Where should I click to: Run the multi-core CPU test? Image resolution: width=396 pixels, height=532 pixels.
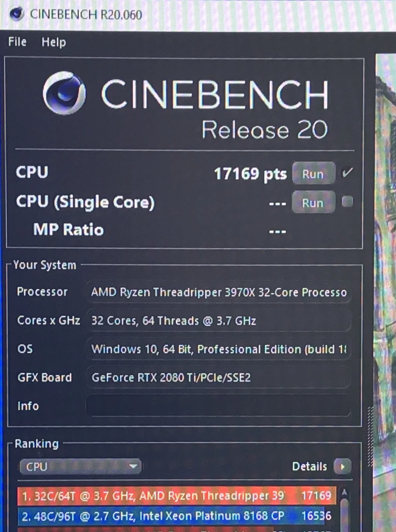tap(313, 173)
